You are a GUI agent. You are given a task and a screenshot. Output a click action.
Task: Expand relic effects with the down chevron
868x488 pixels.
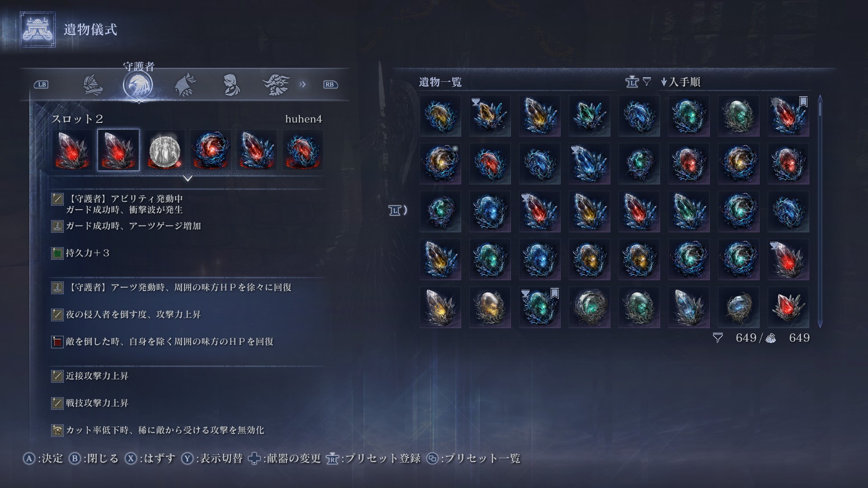click(188, 178)
